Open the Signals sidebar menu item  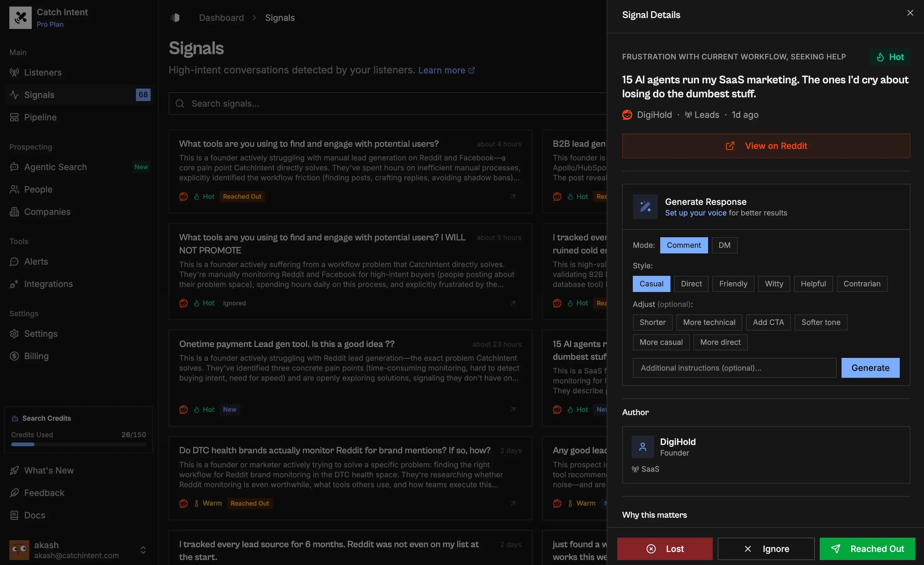[x=40, y=95]
